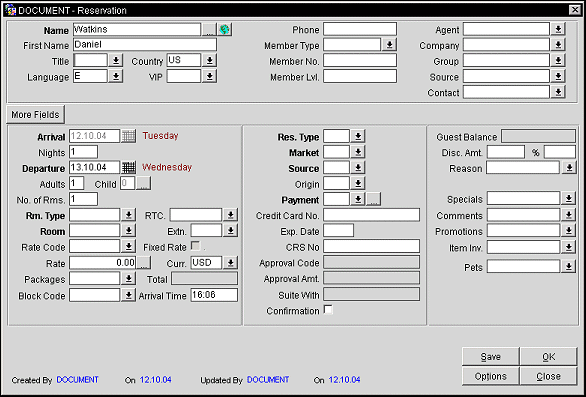This screenshot has height=397, width=586.
Task: Open the Arrival date calendar icon
Action: point(129,136)
